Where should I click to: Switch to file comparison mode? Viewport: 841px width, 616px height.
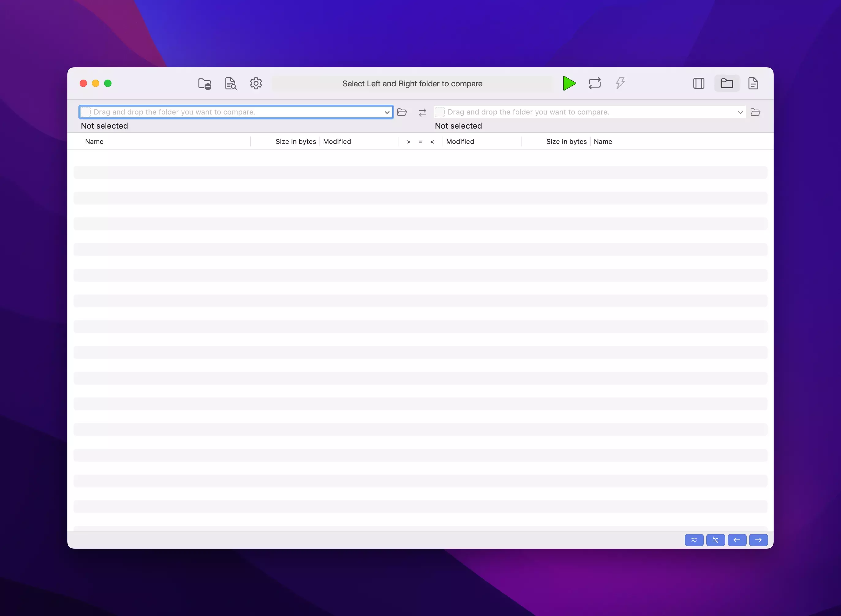[x=753, y=83]
